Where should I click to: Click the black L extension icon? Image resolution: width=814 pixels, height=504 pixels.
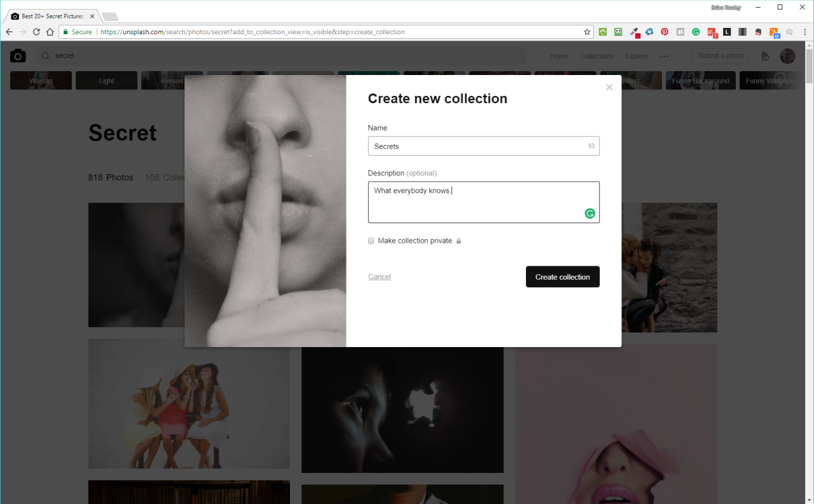[x=727, y=32]
